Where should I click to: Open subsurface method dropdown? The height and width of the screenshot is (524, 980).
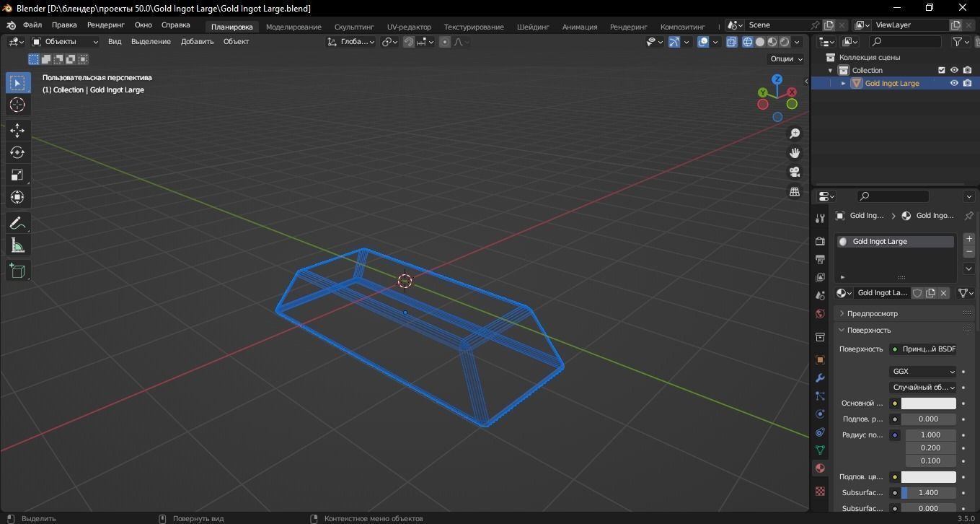923,388
